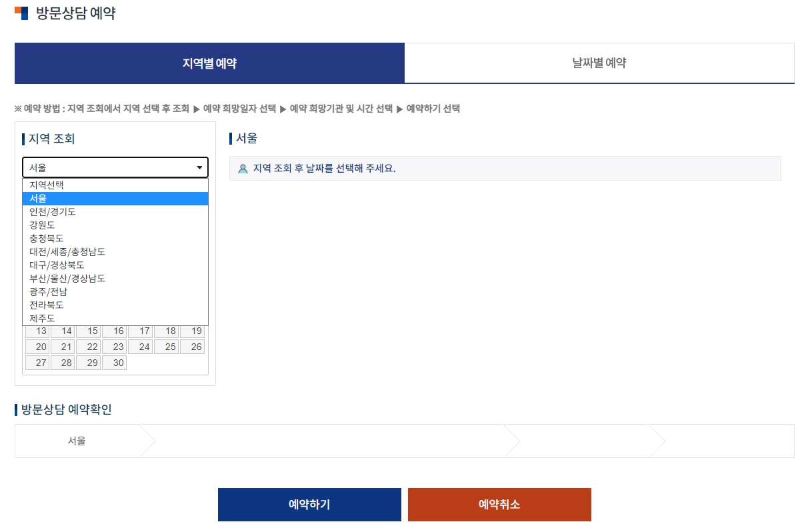This screenshot has width=802, height=532.
Task: Switch to the 날짜별 예약 tab
Action: click(599, 63)
